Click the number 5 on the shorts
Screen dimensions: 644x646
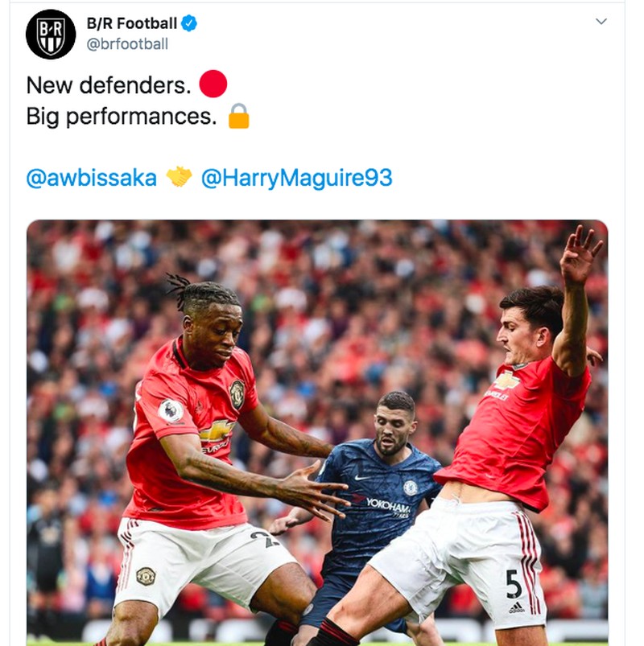coord(514,583)
